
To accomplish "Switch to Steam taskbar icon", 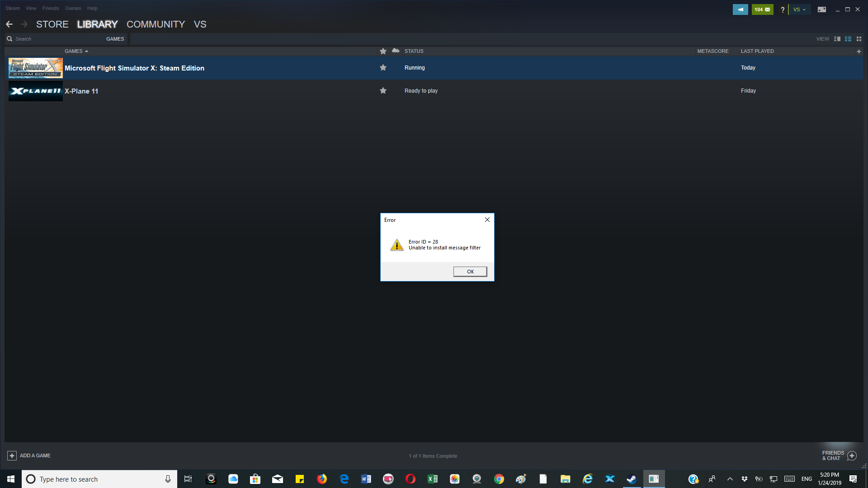I will click(632, 479).
